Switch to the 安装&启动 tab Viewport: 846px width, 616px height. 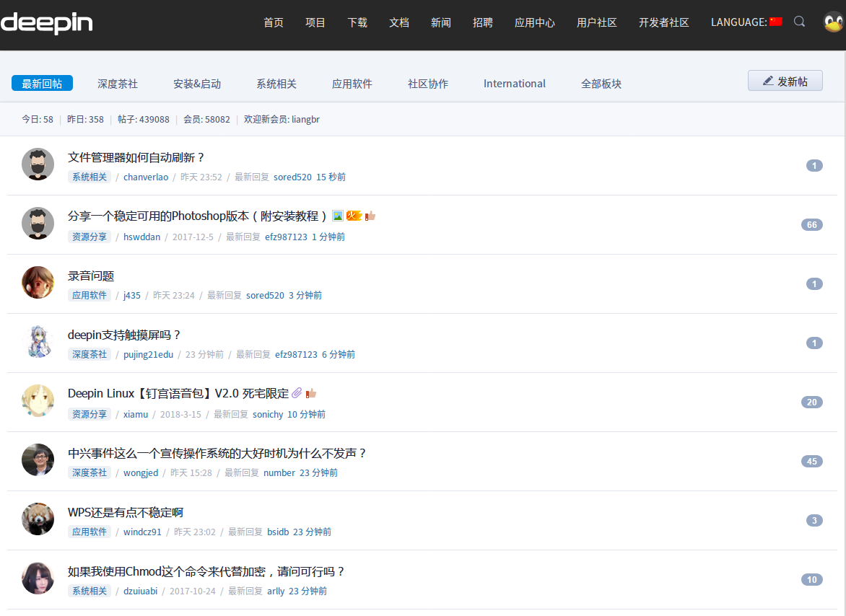[x=197, y=84]
